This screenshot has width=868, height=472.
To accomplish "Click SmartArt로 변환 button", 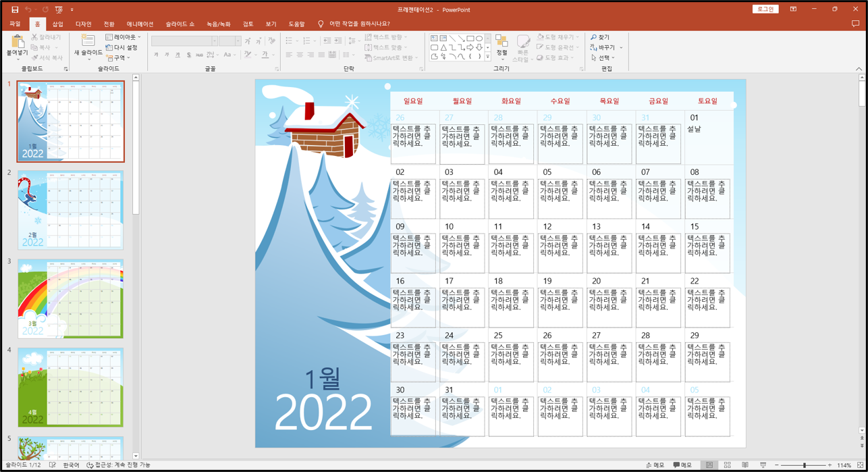I will point(391,58).
